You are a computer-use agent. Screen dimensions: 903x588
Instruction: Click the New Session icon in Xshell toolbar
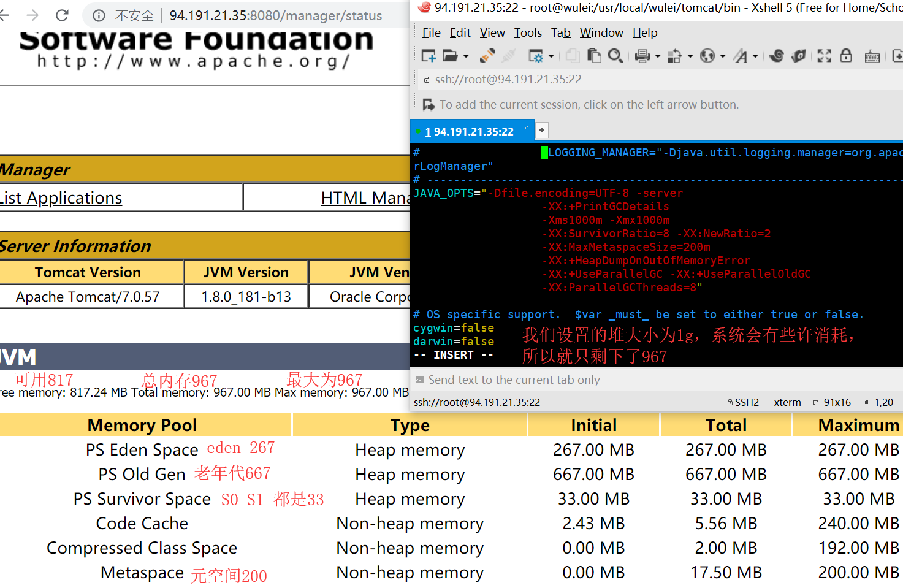click(429, 56)
